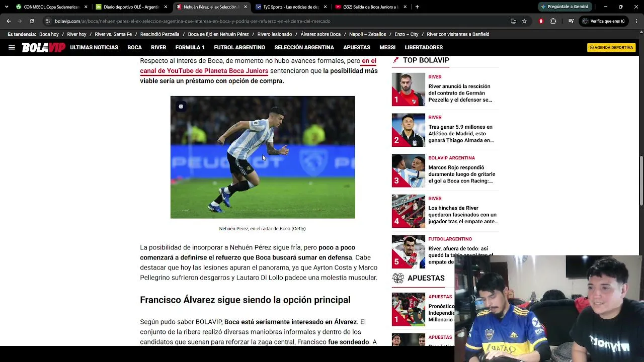Screen dimensions: 644x362
Task: Click FUTBOLARGENTINO category label
Action: [450, 239]
